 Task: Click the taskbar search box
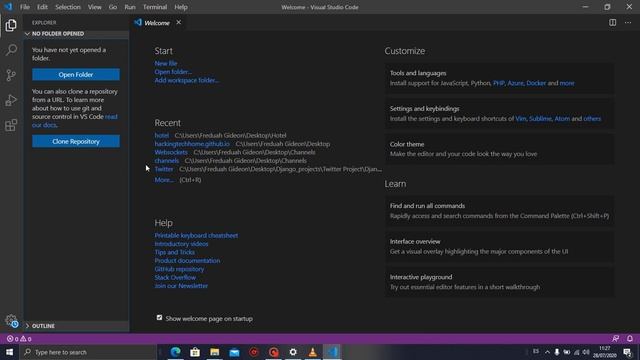[89, 352]
